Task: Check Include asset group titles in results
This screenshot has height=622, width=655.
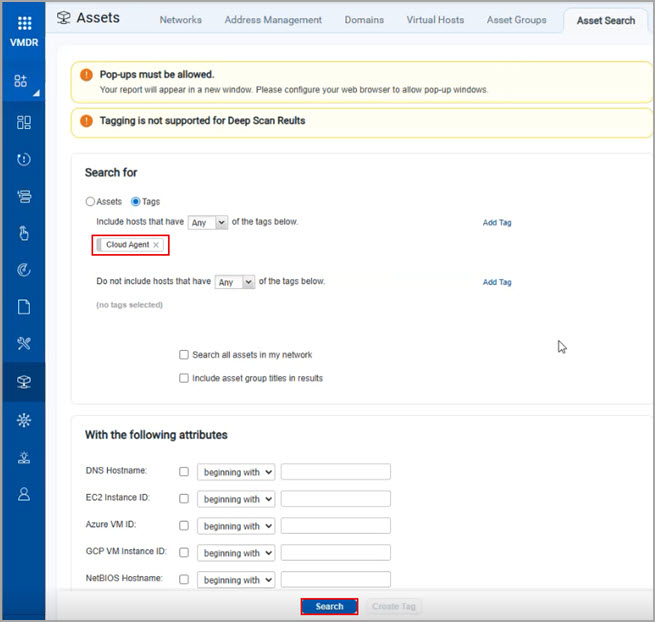Action: tap(183, 378)
